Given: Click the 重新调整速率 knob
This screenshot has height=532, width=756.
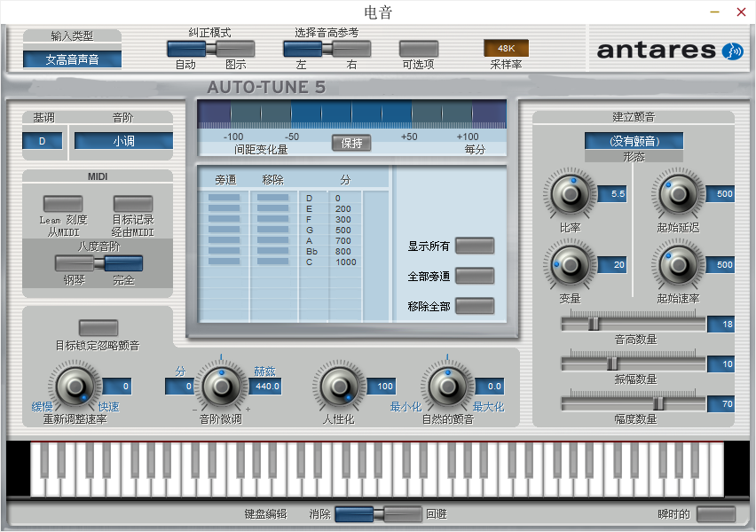Looking at the screenshot, I should click(75, 386).
